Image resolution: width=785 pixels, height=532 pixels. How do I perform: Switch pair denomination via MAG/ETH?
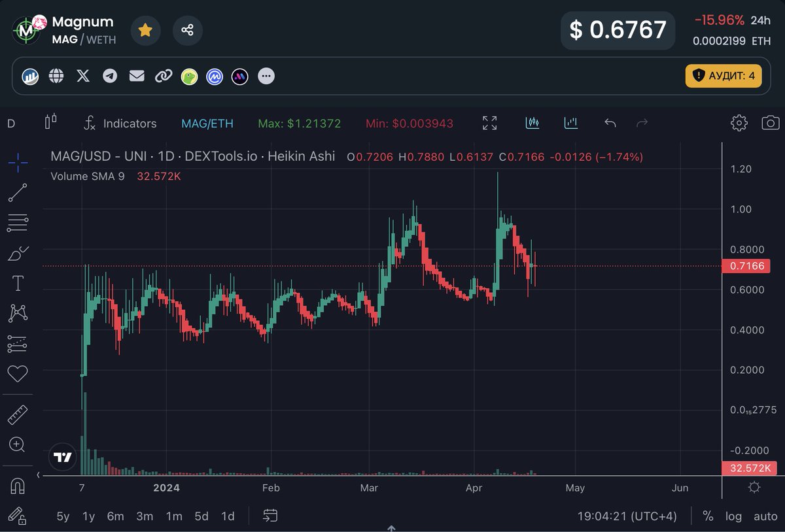pyautogui.click(x=207, y=123)
